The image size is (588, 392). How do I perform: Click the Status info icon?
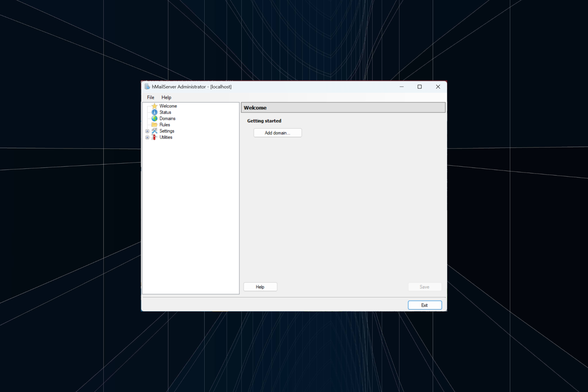click(x=154, y=112)
